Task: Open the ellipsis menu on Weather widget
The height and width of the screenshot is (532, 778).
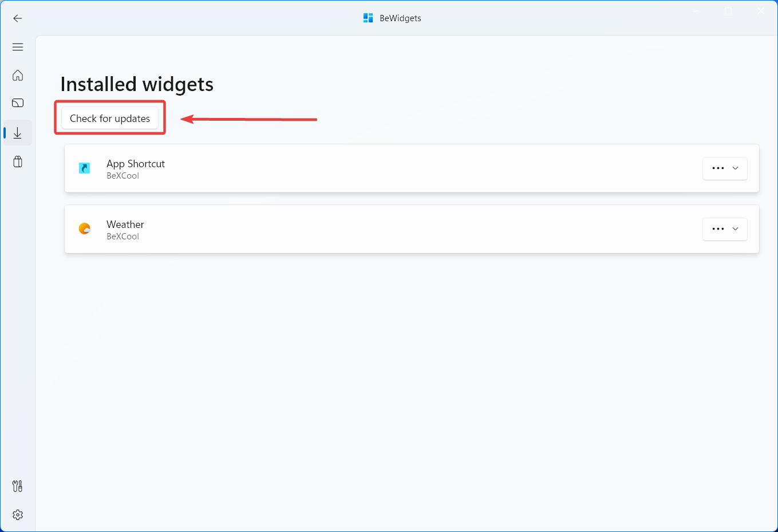Action: tap(718, 229)
